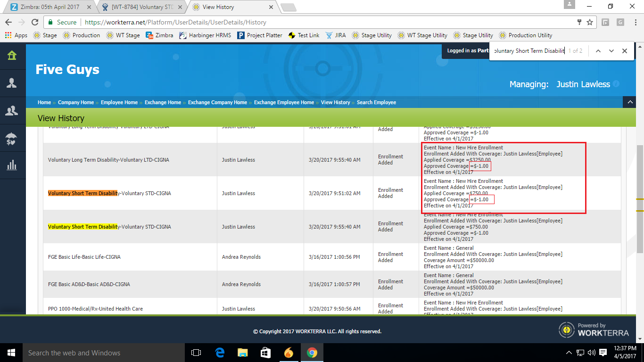Launch Microsoft Edge from taskbar
Viewport: 644px width, 362px height.
pyautogui.click(x=220, y=353)
